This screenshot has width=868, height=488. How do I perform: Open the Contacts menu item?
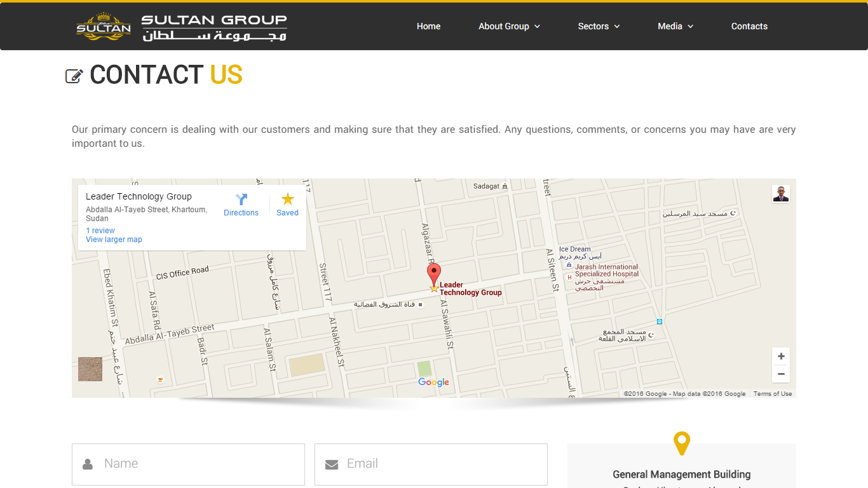click(x=749, y=26)
